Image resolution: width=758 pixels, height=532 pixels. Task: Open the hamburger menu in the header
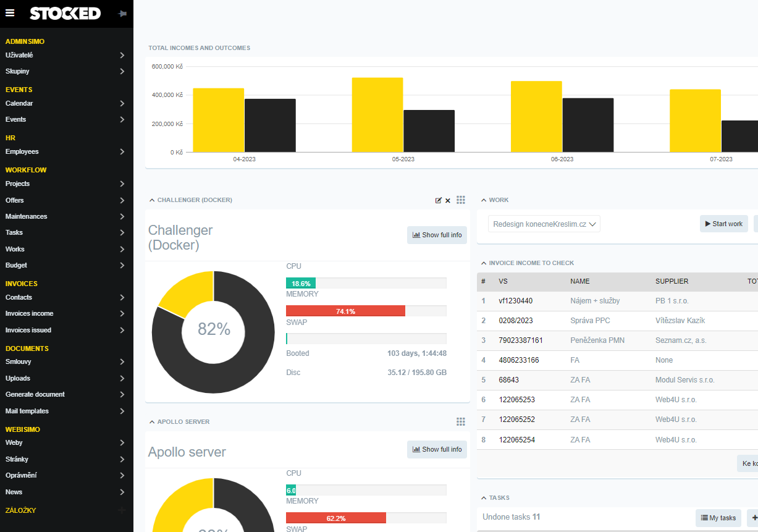[x=10, y=13]
